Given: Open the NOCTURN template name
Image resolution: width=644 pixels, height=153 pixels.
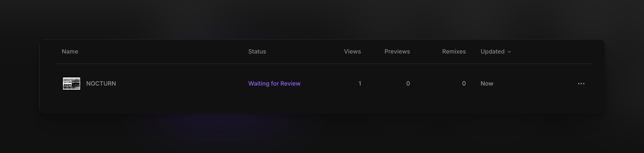Looking at the screenshot, I should (x=101, y=84).
